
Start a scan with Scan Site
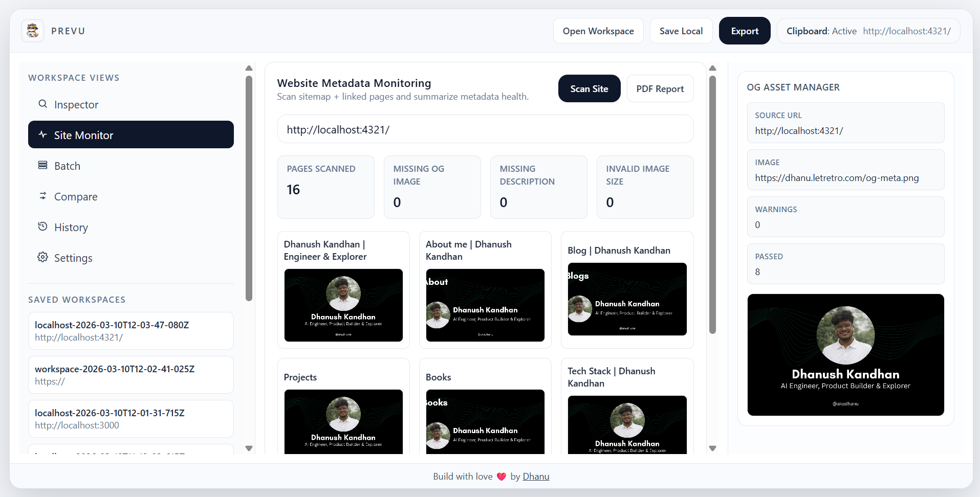click(x=589, y=88)
